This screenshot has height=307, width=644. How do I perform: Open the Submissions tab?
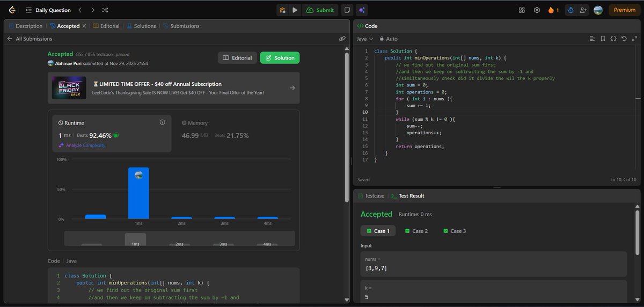pyautogui.click(x=181, y=26)
